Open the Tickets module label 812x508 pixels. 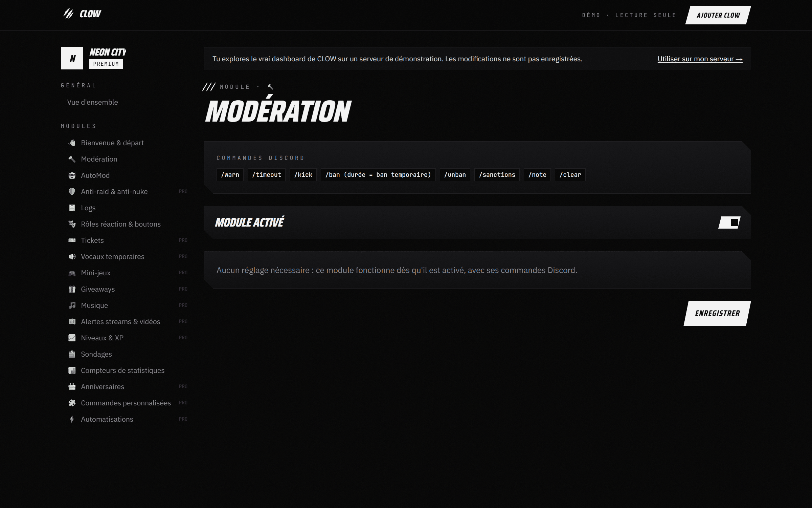[92, 240]
